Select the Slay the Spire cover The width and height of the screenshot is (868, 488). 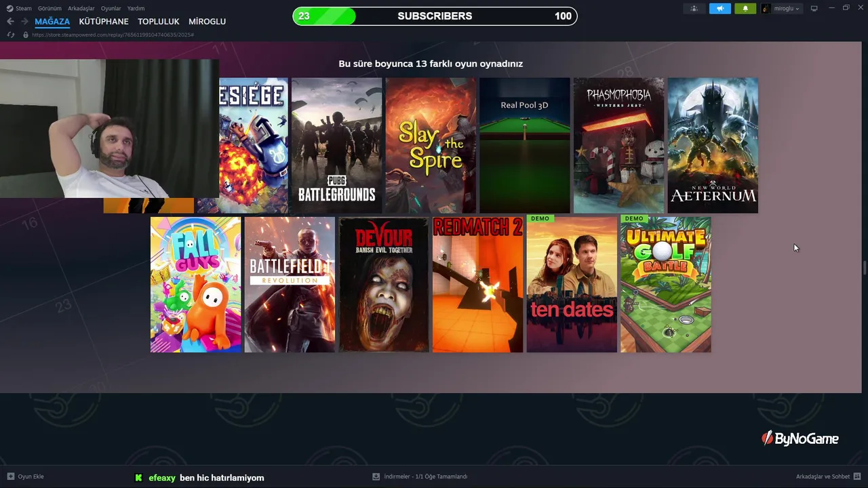pyautogui.click(x=431, y=145)
